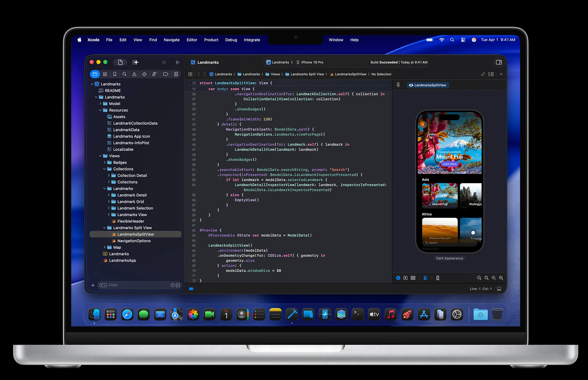
Task: Zoom out the preview canvas
Action: point(479,278)
